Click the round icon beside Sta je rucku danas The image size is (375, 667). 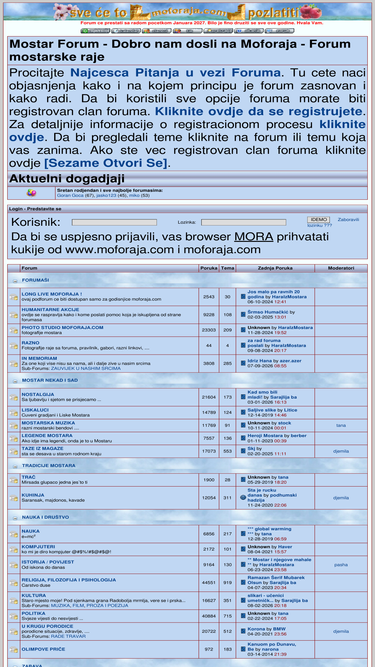point(243,497)
